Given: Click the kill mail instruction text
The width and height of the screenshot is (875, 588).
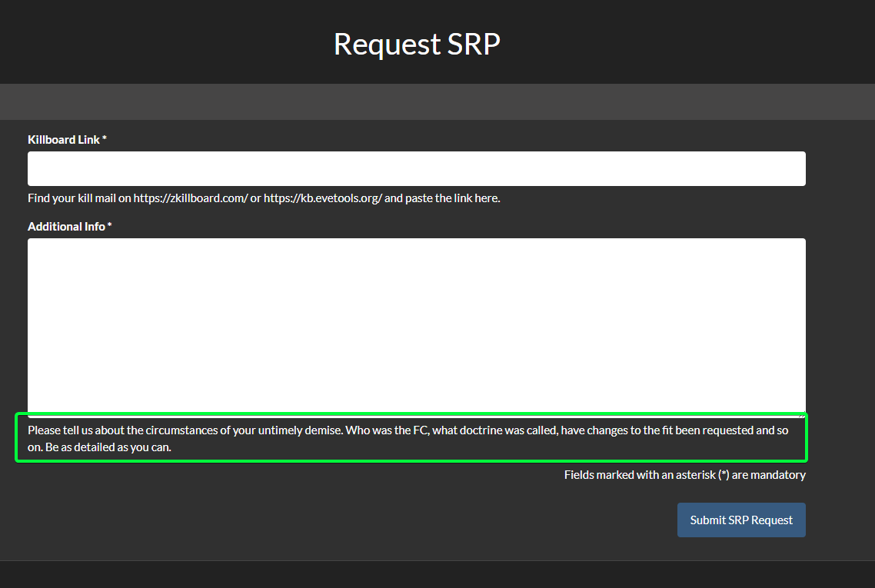Looking at the screenshot, I should tap(264, 198).
